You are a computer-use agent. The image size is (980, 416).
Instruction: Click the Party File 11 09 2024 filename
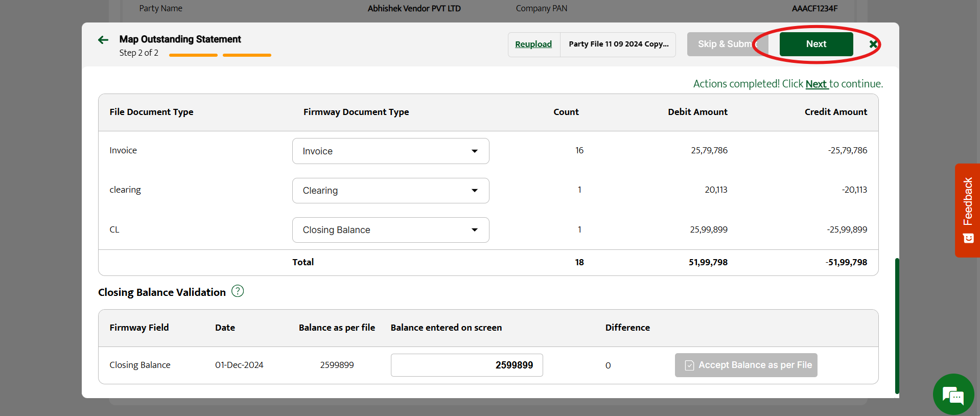tap(618, 44)
